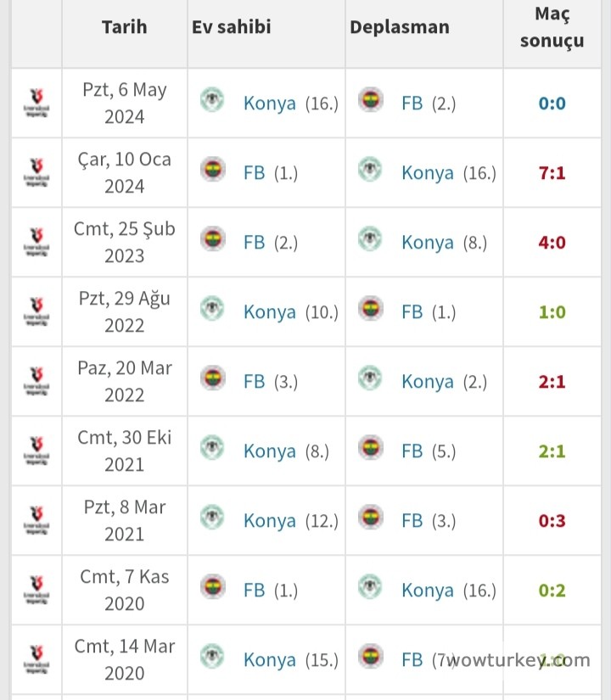This screenshot has height=700, width=611.
Task: Open the 7:1 match result
Action: [552, 174]
